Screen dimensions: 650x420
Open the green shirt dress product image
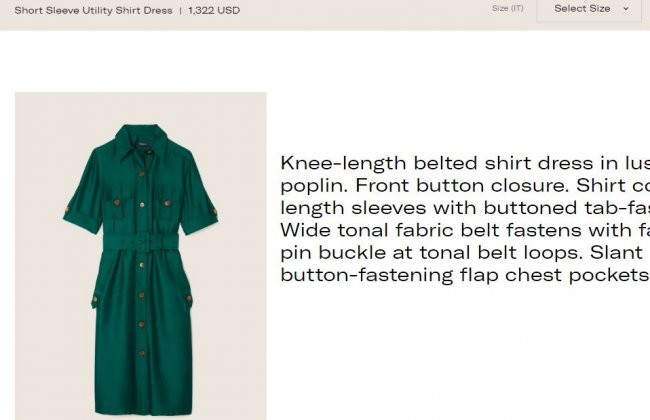141,256
